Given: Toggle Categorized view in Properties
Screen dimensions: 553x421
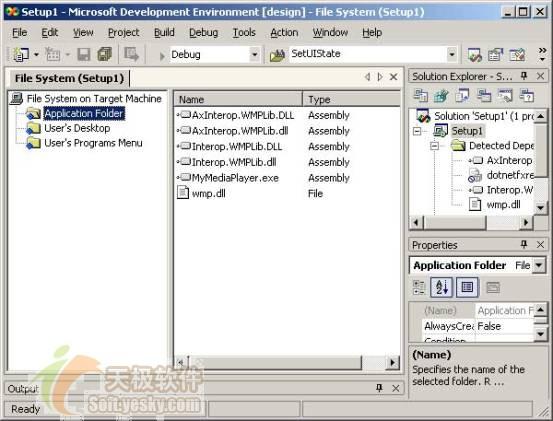Looking at the screenshot, I should 419,287.
